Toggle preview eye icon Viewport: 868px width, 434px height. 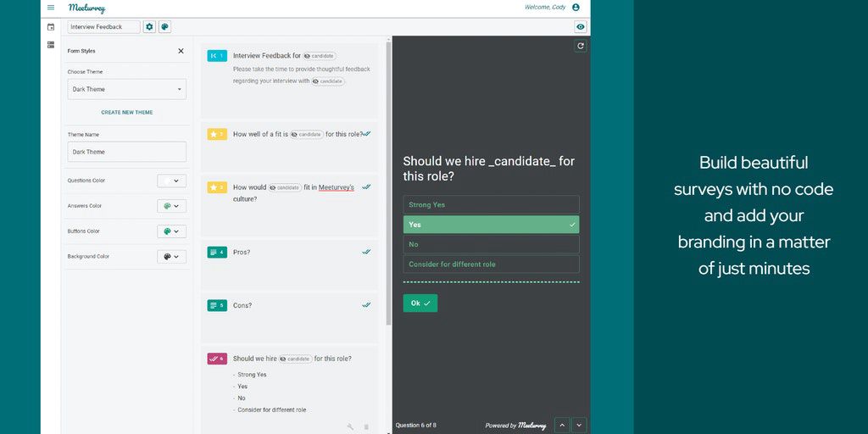(580, 26)
